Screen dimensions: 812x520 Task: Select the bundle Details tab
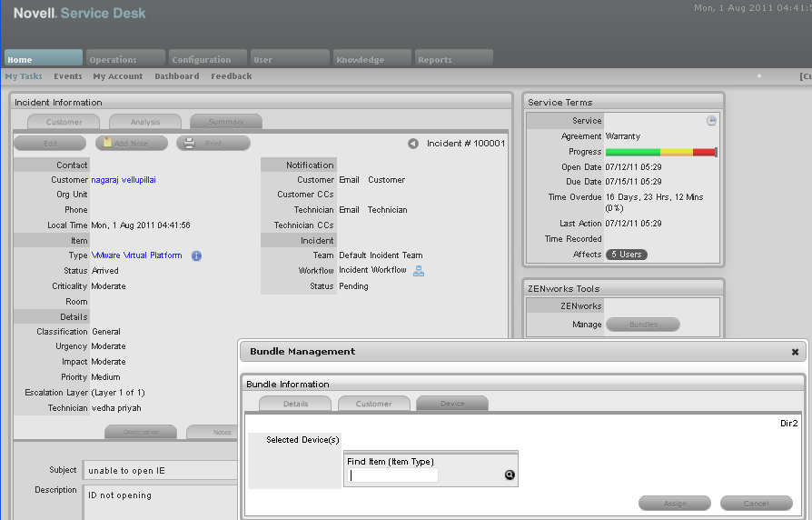pos(295,404)
